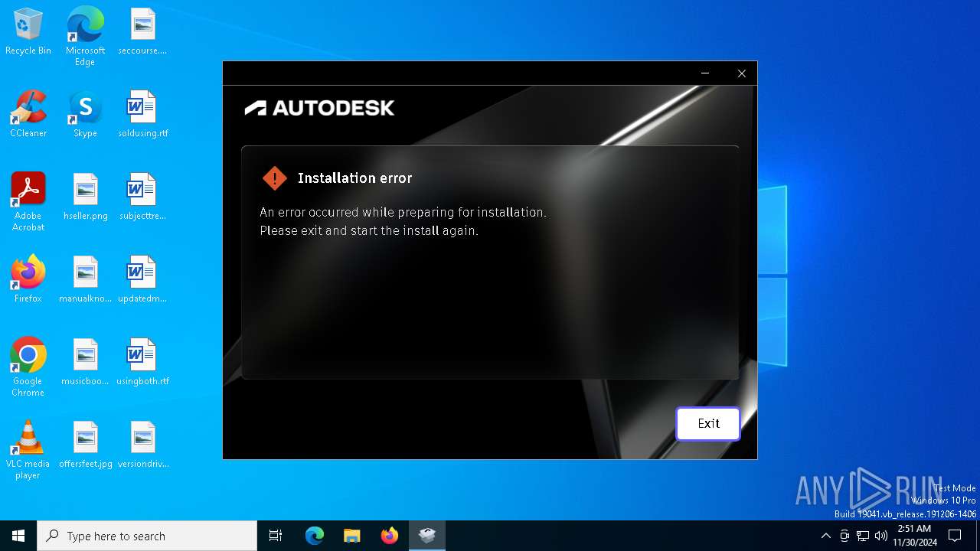Click "Please exit and start the install again" text
The image size is (980, 551).
[x=369, y=230]
